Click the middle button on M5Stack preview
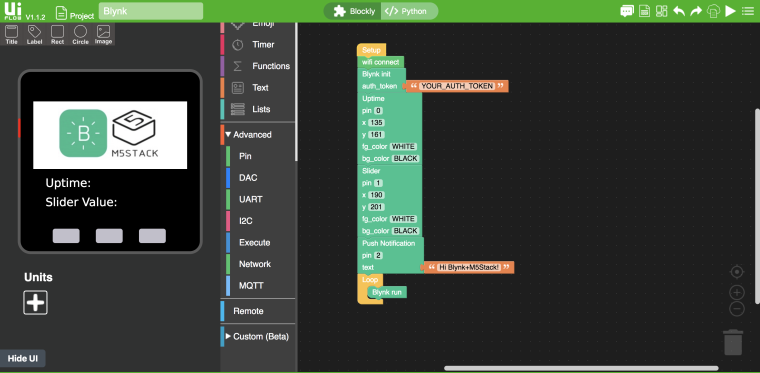Viewport: 760px width, 373px height. pos(109,236)
